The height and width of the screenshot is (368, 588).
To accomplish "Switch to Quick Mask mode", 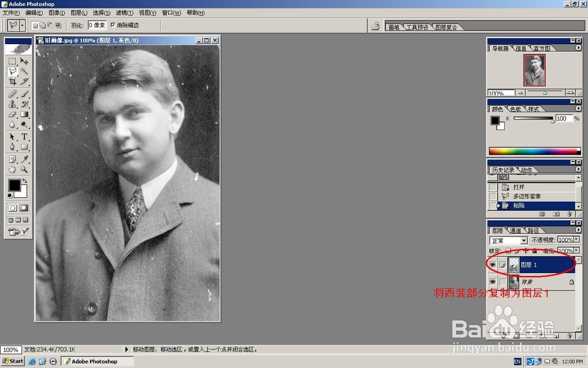I will pyautogui.click(x=24, y=208).
